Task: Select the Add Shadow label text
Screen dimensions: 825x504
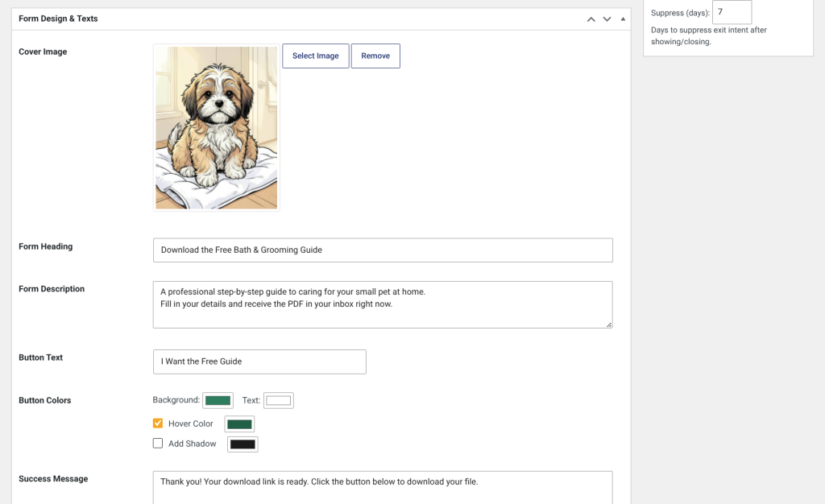Action: (192, 444)
